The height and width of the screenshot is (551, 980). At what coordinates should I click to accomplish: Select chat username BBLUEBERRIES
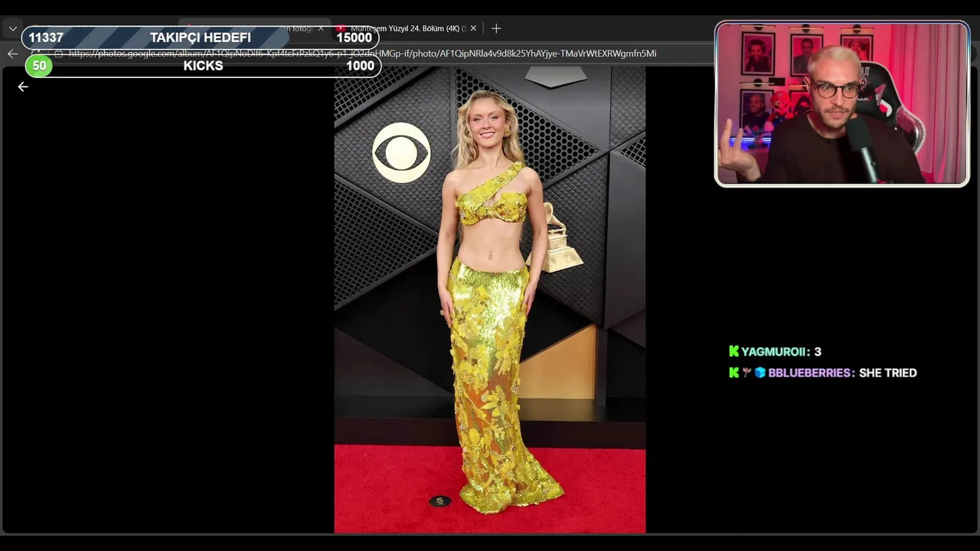click(x=811, y=373)
